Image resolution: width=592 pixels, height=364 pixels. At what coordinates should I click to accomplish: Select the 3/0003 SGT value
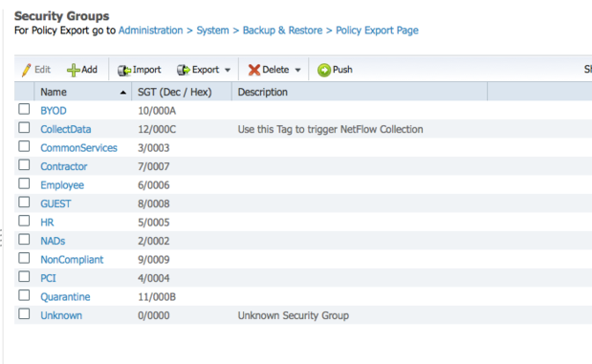point(154,148)
